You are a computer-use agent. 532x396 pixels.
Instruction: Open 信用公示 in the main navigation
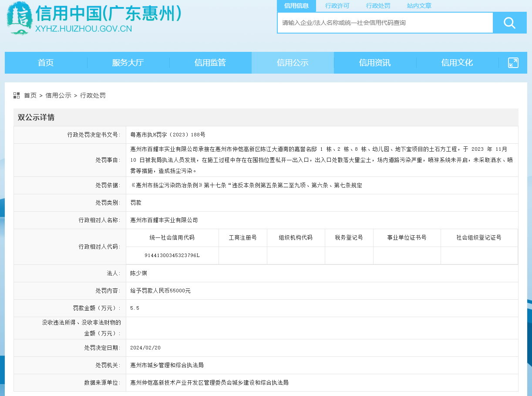(x=293, y=63)
